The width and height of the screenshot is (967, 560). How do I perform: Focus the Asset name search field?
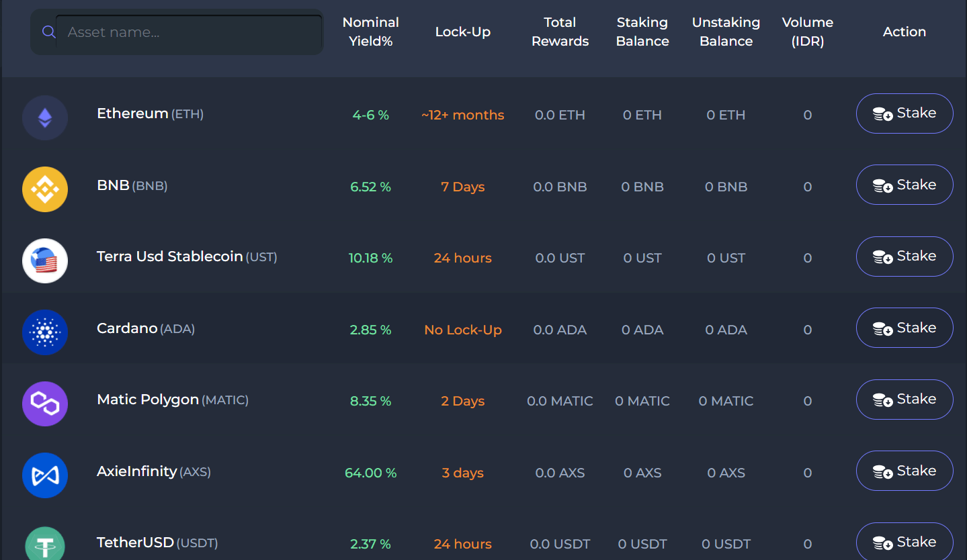[x=188, y=32]
